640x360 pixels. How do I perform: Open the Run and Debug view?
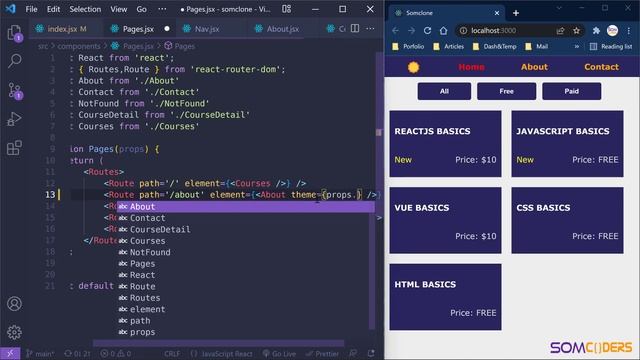coord(15,119)
